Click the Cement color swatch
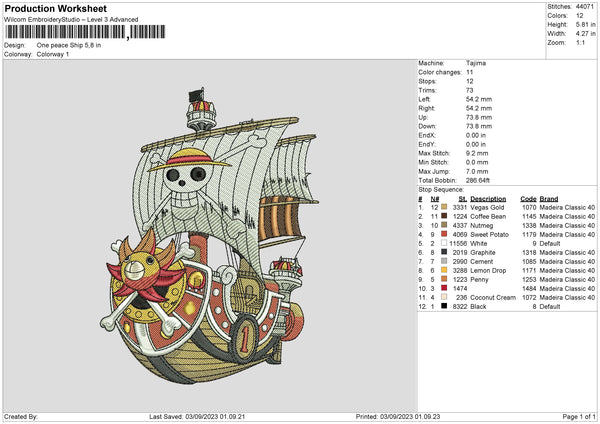Screen dimensions: 600x424 pos(444,261)
